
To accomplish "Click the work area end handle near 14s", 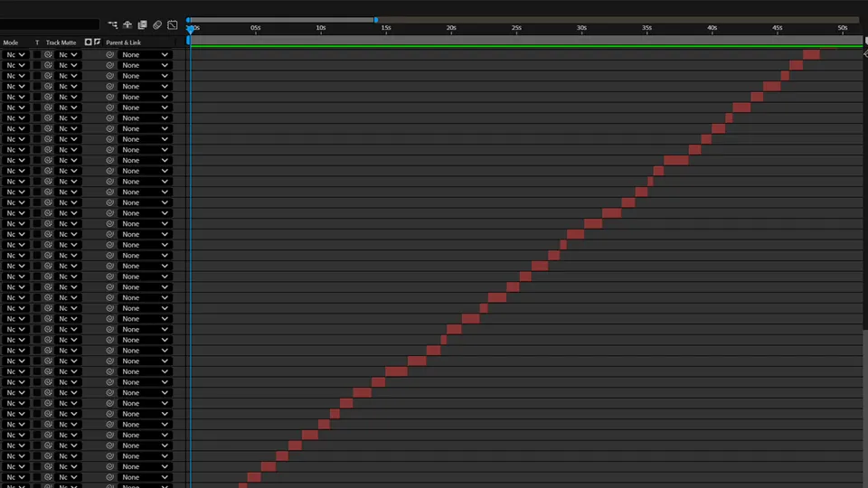I will 376,20.
